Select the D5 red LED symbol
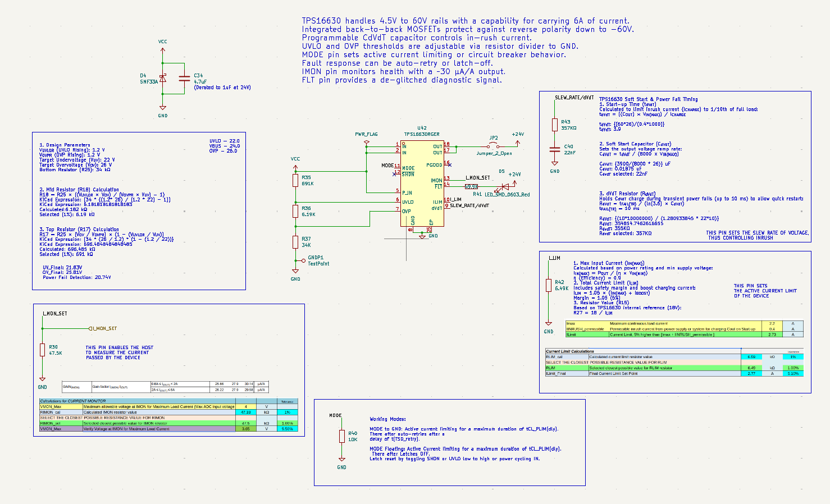 coord(505,186)
